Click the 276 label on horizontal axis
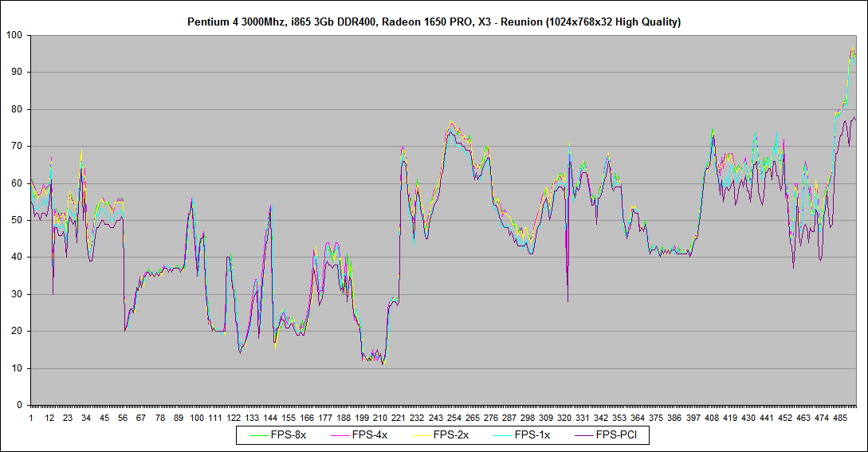Image resolution: width=868 pixels, height=452 pixels. (x=490, y=419)
